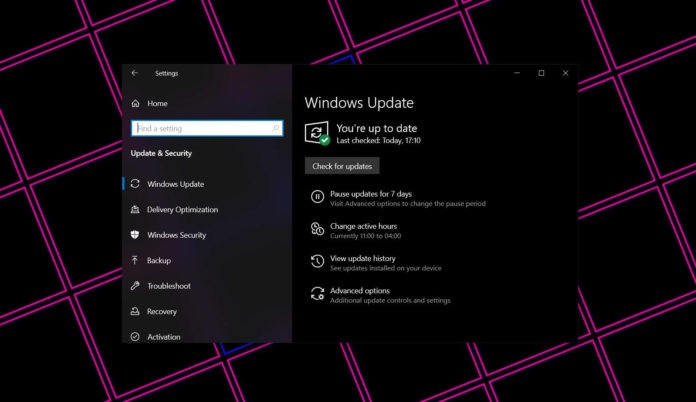
Task: Click the Advanced options gear icon
Action: point(317,294)
